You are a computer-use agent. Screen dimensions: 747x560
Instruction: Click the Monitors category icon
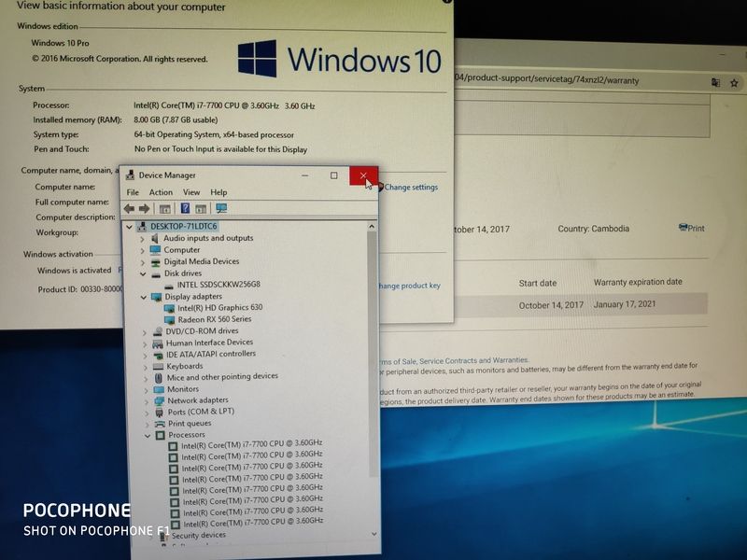click(159, 389)
